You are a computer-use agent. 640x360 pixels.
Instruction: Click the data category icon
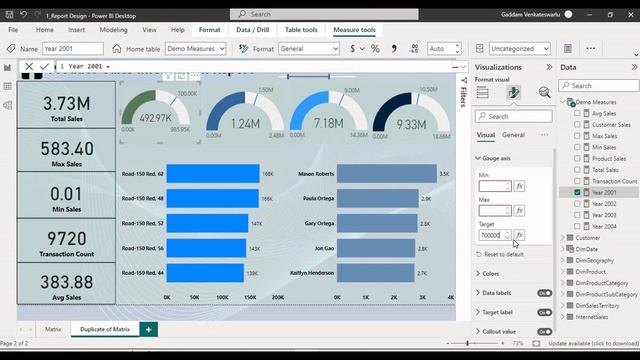[480, 49]
